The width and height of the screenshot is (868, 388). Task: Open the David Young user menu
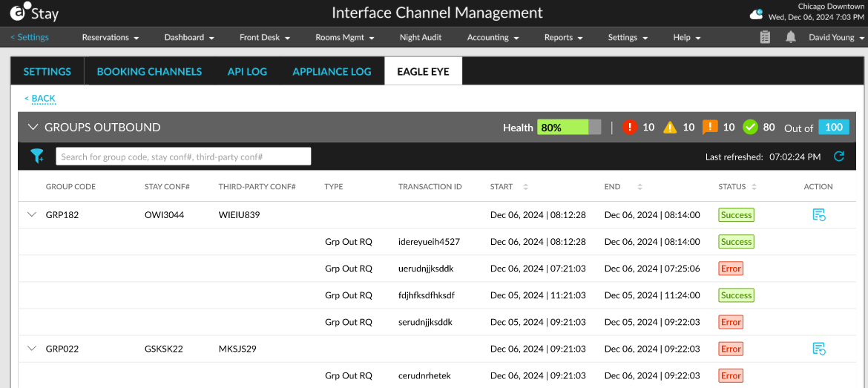tap(836, 38)
